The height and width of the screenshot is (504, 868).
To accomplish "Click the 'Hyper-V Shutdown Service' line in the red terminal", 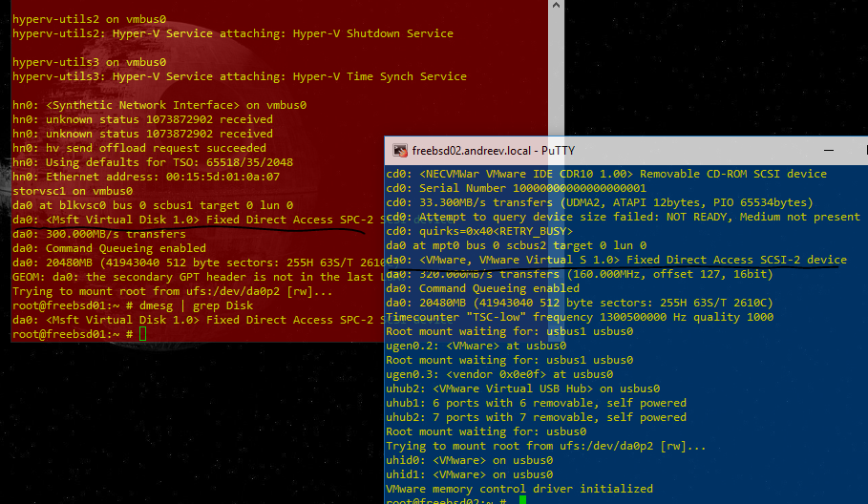I will pyautogui.click(x=232, y=33).
